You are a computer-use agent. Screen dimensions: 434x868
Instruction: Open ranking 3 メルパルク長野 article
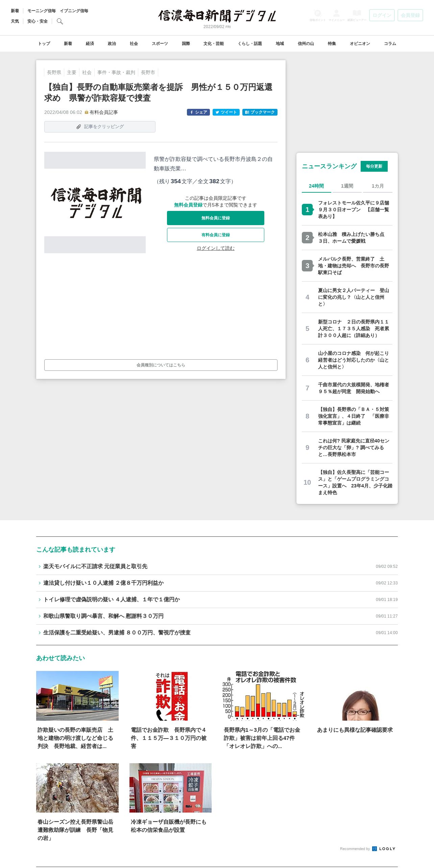(347, 266)
